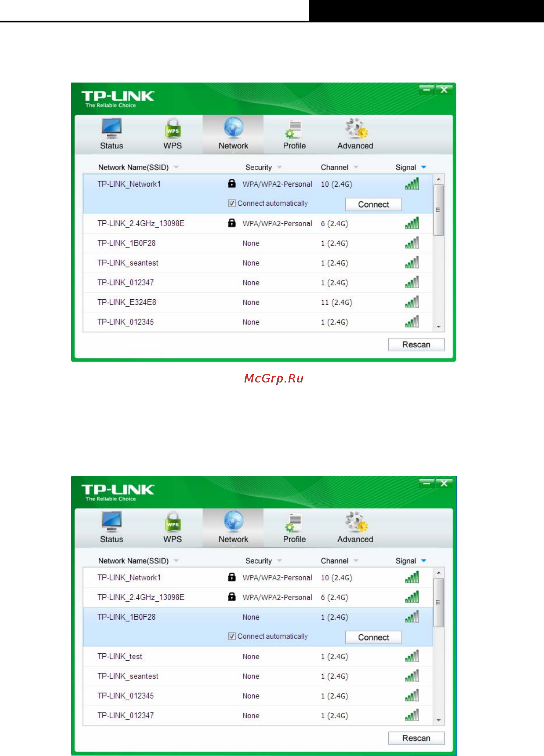Close the upper TP-LINK utility window
Image resolution: width=544 pixels, height=756 pixels.
[x=444, y=90]
